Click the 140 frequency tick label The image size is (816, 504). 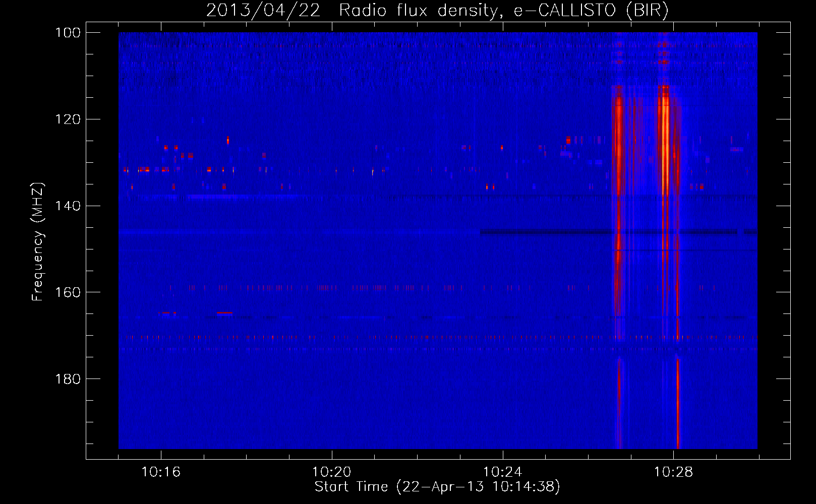(x=68, y=206)
